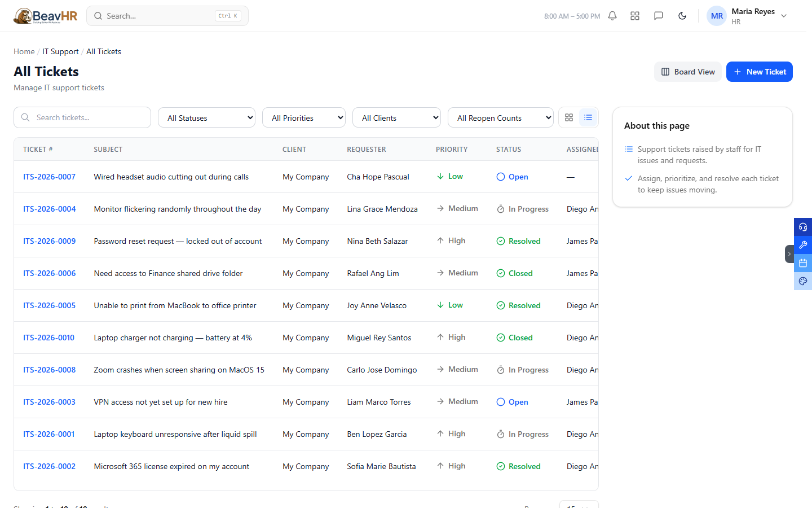Image resolution: width=812 pixels, height=508 pixels.
Task: Open ticket ITS-2026-0005
Action: click(x=49, y=305)
